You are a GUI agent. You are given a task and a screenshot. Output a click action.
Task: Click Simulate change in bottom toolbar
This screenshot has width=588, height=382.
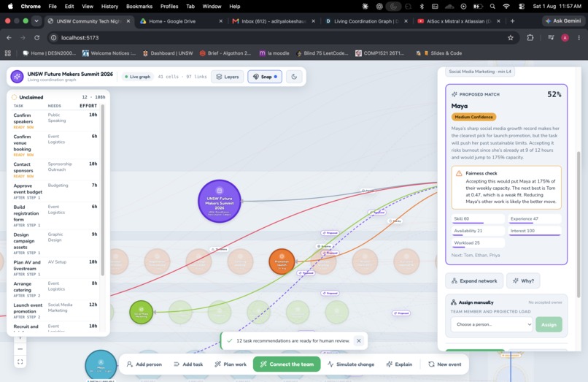click(x=351, y=364)
